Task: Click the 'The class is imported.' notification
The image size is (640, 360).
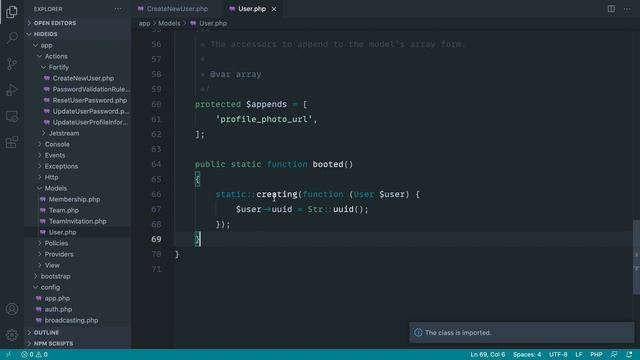Action: pos(522,333)
